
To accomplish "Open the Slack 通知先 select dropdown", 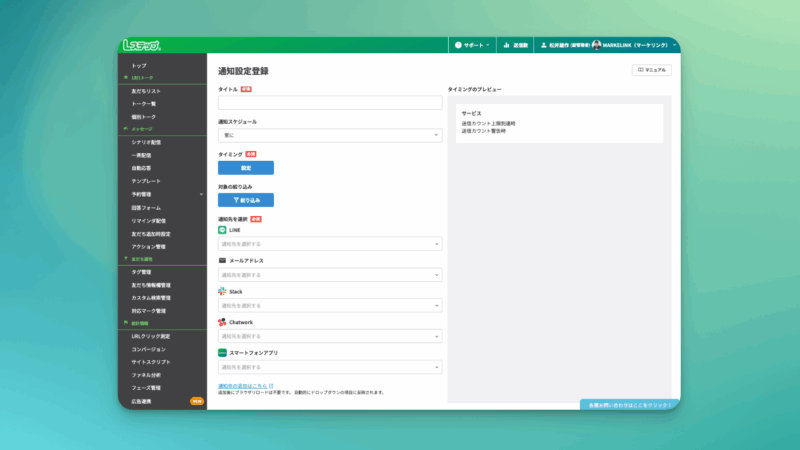I will [329, 306].
